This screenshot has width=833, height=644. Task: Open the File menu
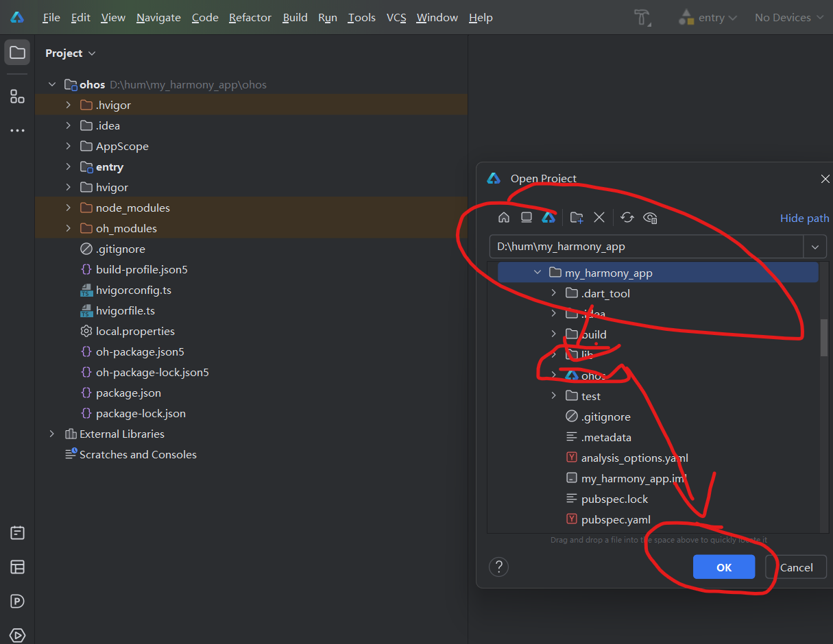click(x=51, y=18)
